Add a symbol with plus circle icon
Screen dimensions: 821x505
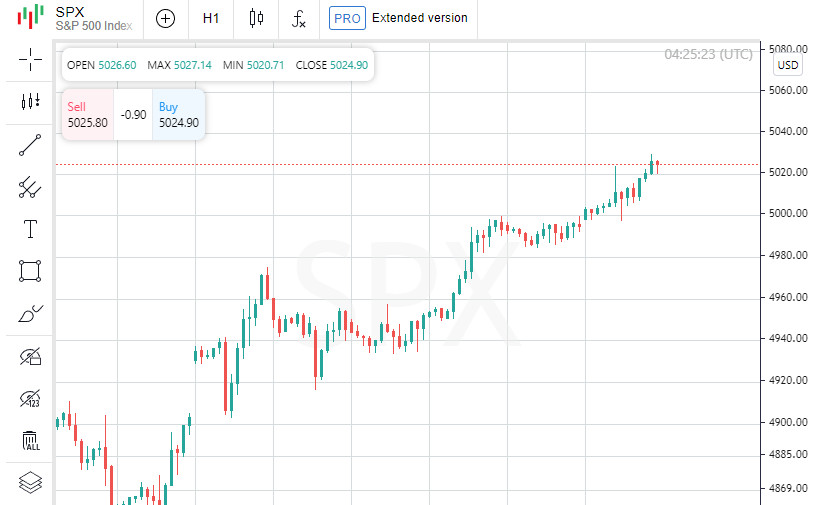165,18
